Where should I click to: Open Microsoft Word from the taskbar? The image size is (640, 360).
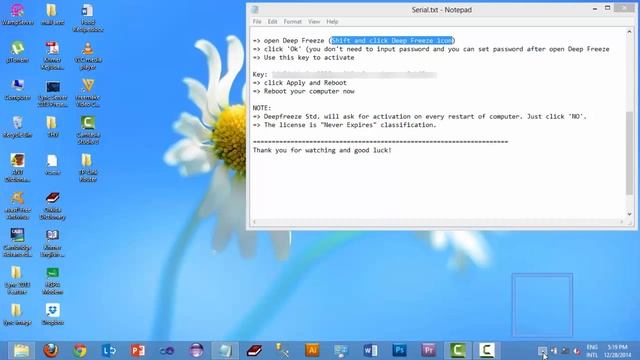click(370, 351)
